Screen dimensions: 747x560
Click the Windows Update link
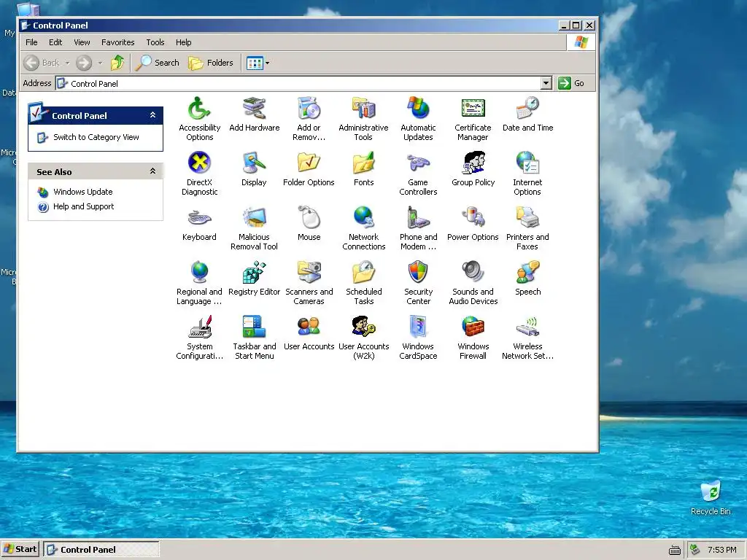point(83,192)
